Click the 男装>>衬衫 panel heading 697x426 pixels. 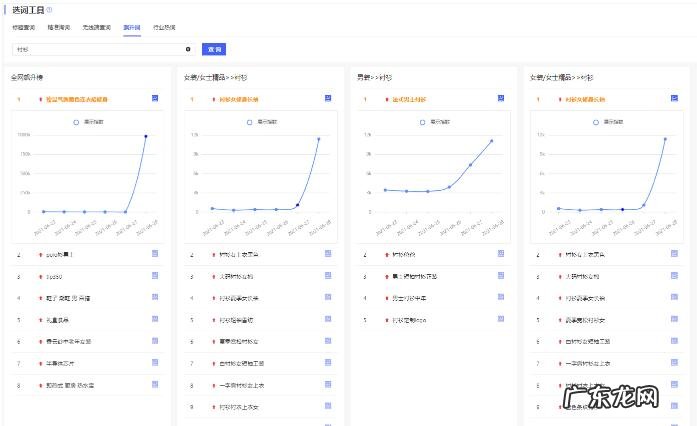(374, 77)
